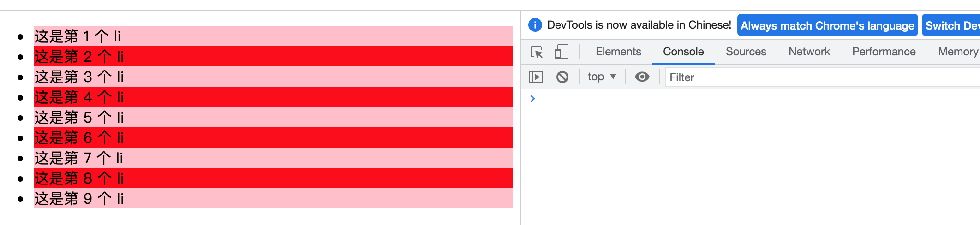This screenshot has height=225, width=980.
Task: Show the console sidebar icon
Action: [x=536, y=77]
